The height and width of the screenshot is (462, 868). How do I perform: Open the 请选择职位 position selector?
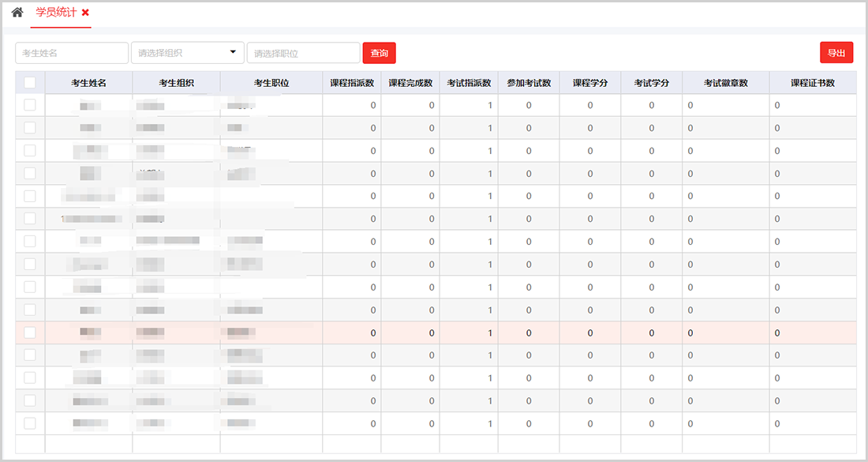[x=303, y=53]
